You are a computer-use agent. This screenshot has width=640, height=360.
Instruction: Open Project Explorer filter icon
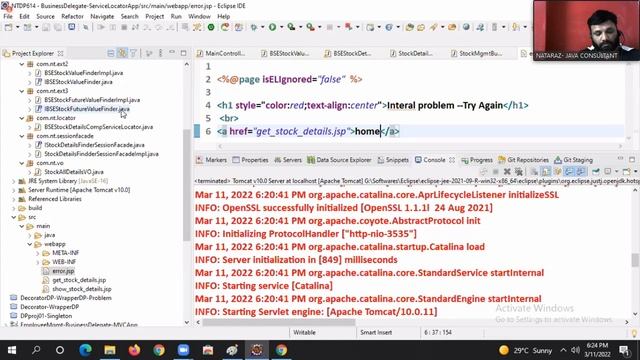click(x=133, y=53)
